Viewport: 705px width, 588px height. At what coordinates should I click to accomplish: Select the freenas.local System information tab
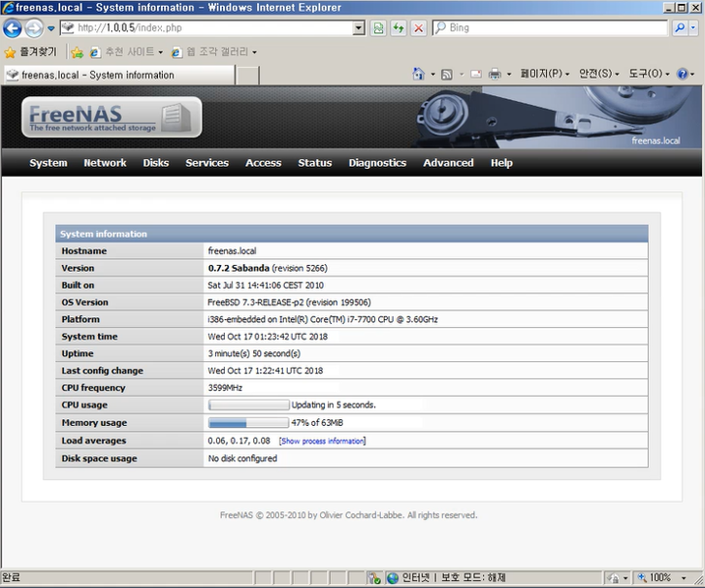(119, 75)
